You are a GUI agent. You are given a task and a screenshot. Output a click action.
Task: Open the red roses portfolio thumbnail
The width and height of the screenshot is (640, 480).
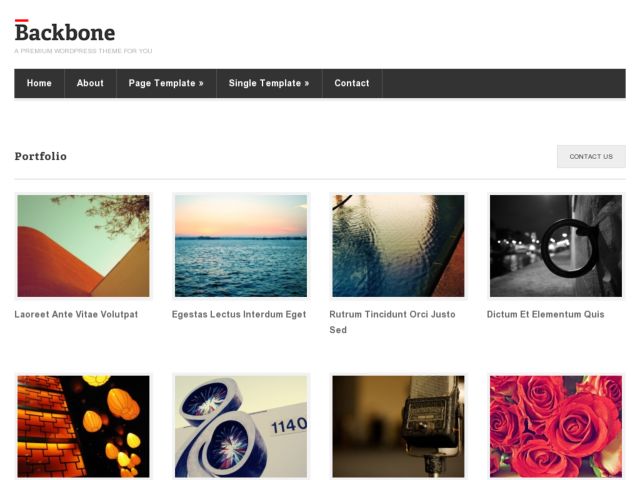(556, 427)
